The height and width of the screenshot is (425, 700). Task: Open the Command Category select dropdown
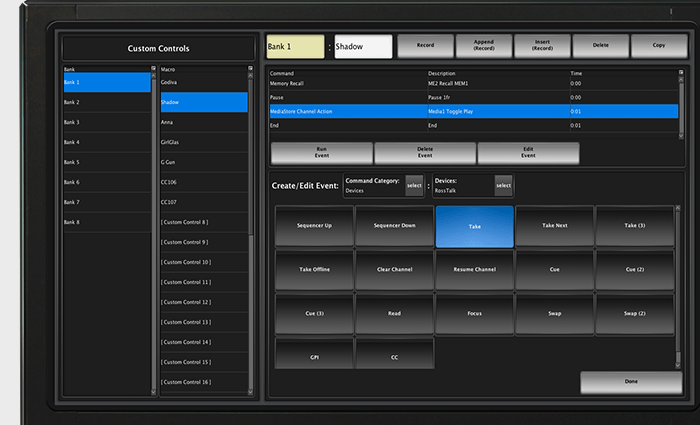pyautogui.click(x=414, y=185)
